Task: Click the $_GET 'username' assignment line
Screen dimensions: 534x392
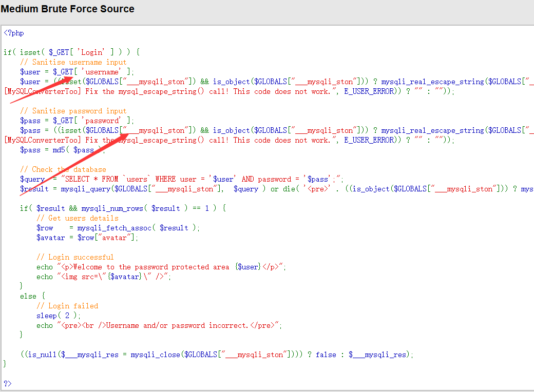Action: click(77, 72)
